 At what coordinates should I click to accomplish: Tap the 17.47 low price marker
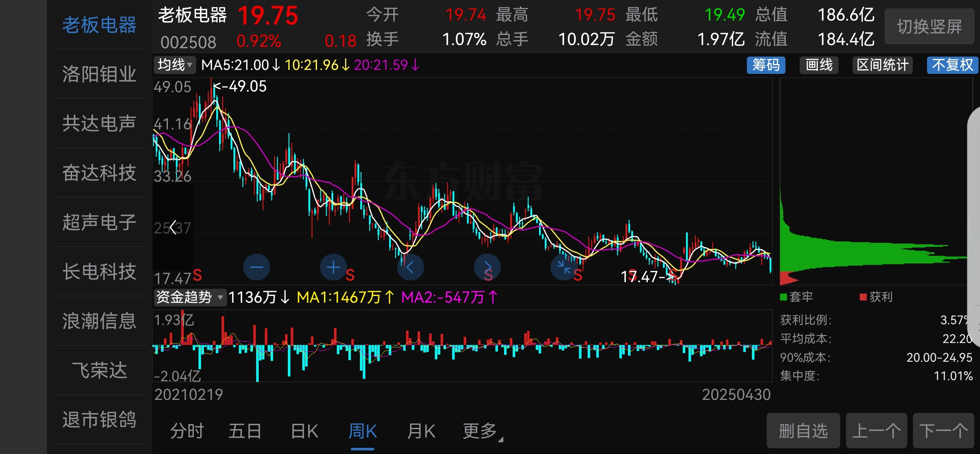click(649, 277)
